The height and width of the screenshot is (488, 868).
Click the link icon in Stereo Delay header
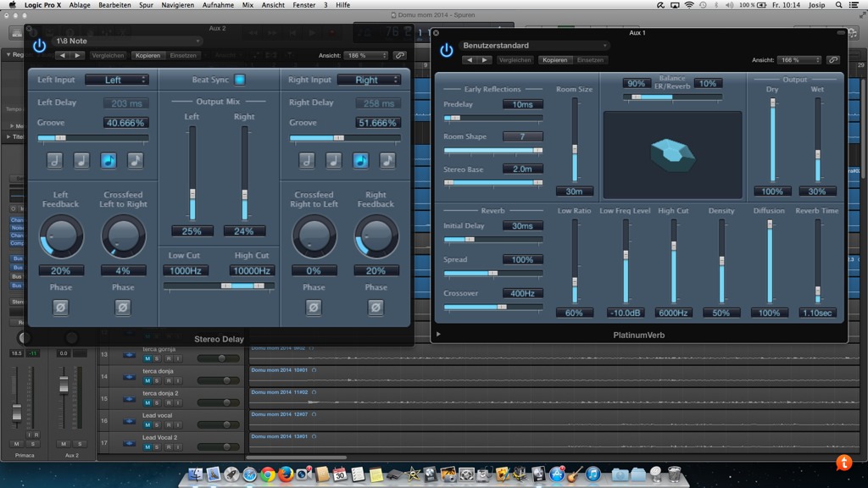click(400, 55)
